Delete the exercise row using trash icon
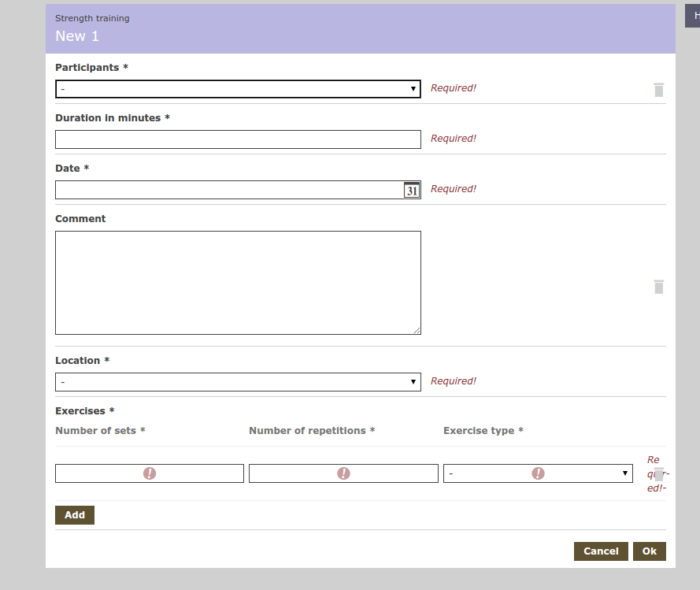The image size is (700, 590). [x=659, y=473]
